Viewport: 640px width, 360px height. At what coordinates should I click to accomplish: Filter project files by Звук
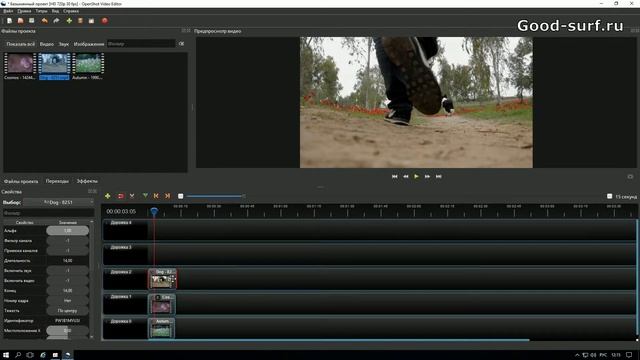64,44
